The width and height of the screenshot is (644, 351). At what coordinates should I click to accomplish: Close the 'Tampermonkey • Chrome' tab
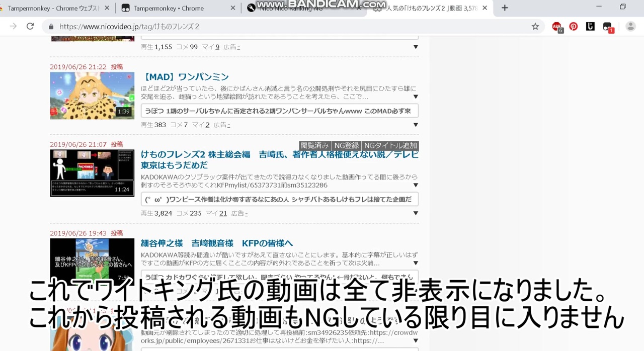point(233,8)
